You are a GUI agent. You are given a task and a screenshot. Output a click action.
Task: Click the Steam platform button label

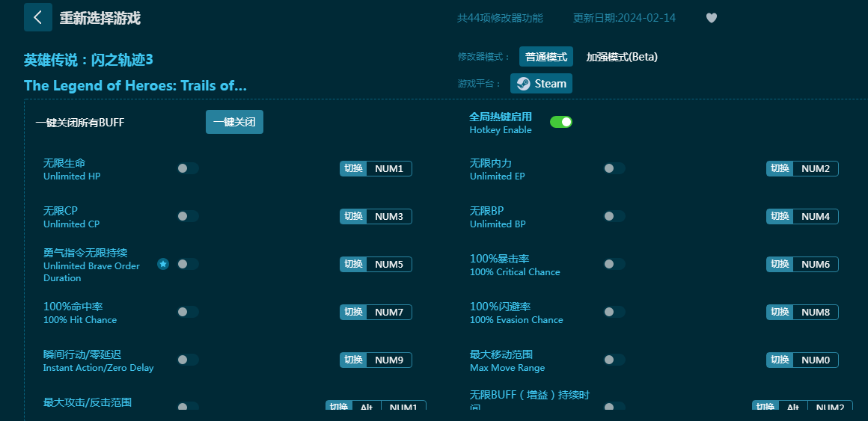coord(550,84)
